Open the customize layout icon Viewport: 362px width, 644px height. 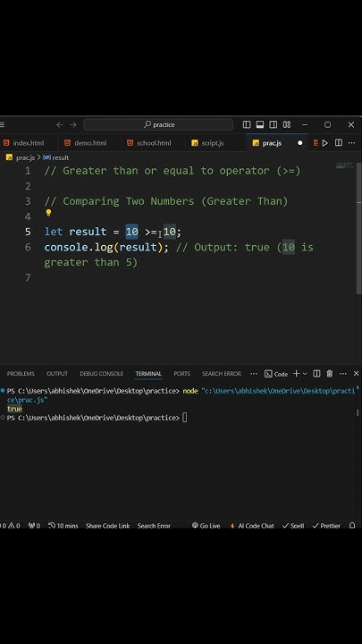[x=287, y=124]
